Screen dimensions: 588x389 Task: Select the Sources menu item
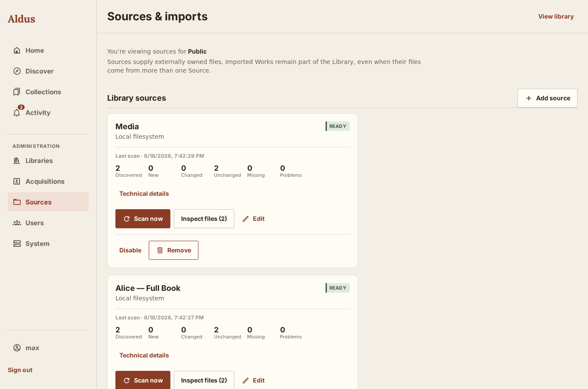point(48,202)
